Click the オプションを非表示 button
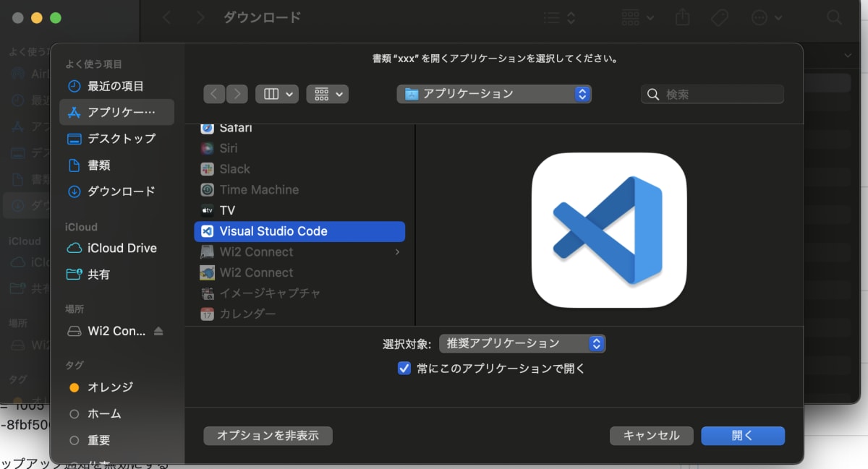The height and width of the screenshot is (469, 868). pyautogui.click(x=268, y=436)
